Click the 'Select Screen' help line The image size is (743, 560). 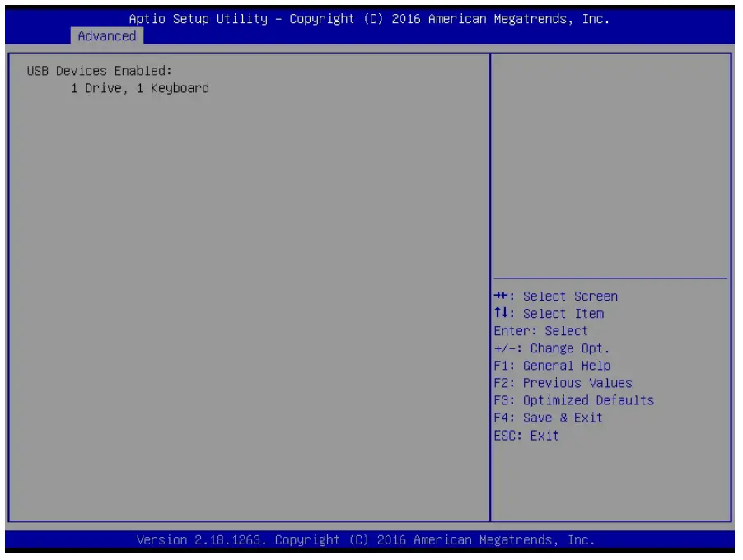556,296
